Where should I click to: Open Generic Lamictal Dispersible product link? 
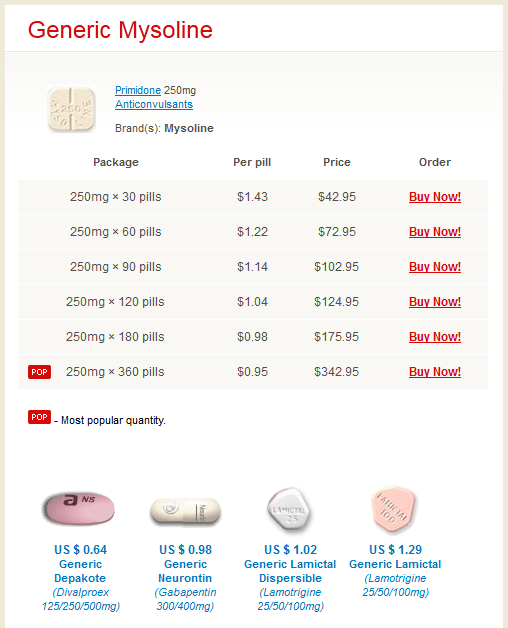pyautogui.click(x=290, y=571)
